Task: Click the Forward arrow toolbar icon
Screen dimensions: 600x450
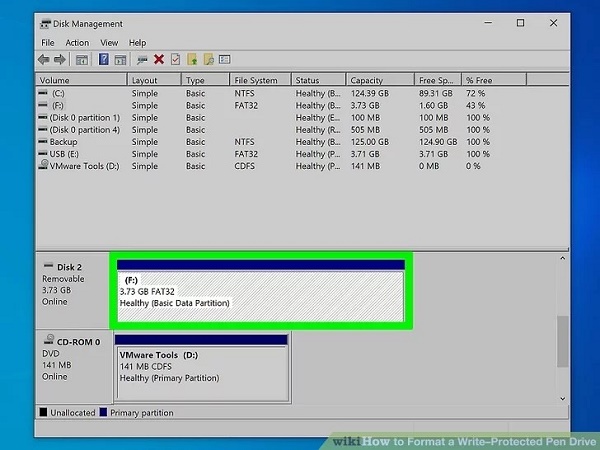Action: [60, 59]
